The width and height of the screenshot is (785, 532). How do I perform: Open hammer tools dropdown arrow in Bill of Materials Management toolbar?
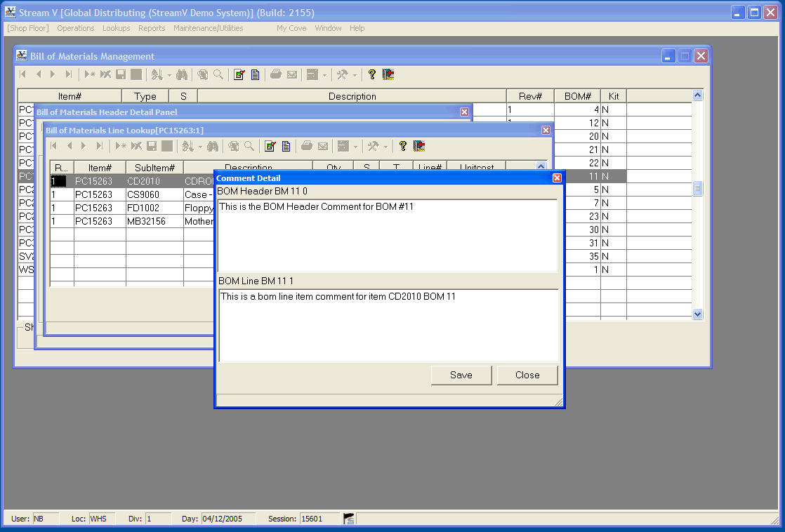[x=355, y=76]
